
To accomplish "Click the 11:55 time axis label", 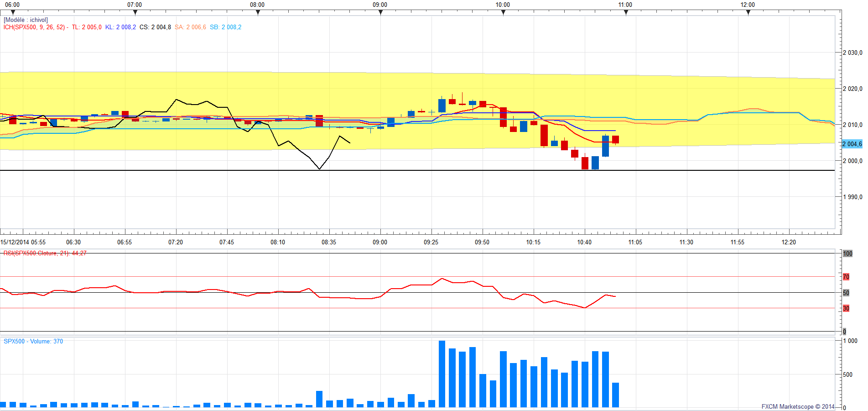I will [x=738, y=242].
